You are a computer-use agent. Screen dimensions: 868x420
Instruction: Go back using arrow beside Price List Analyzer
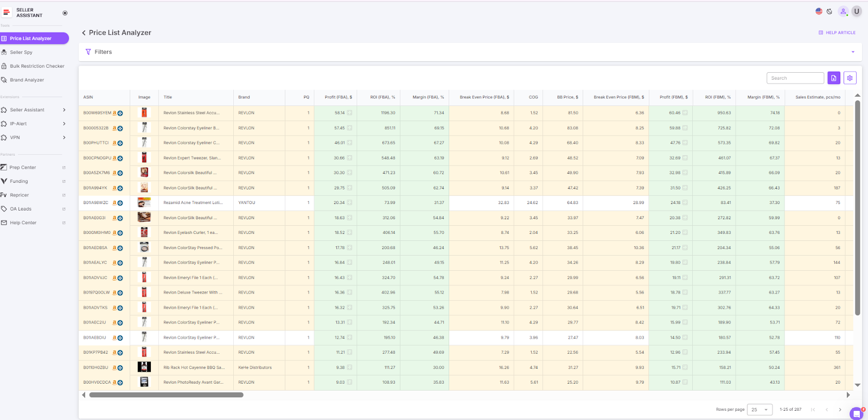[84, 33]
